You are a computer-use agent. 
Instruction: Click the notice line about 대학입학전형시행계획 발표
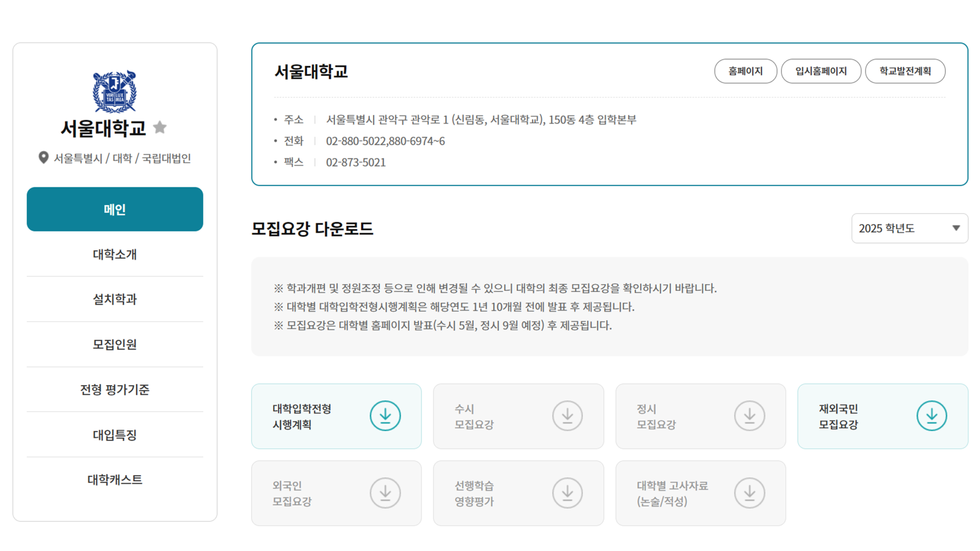pyautogui.click(x=454, y=307)
